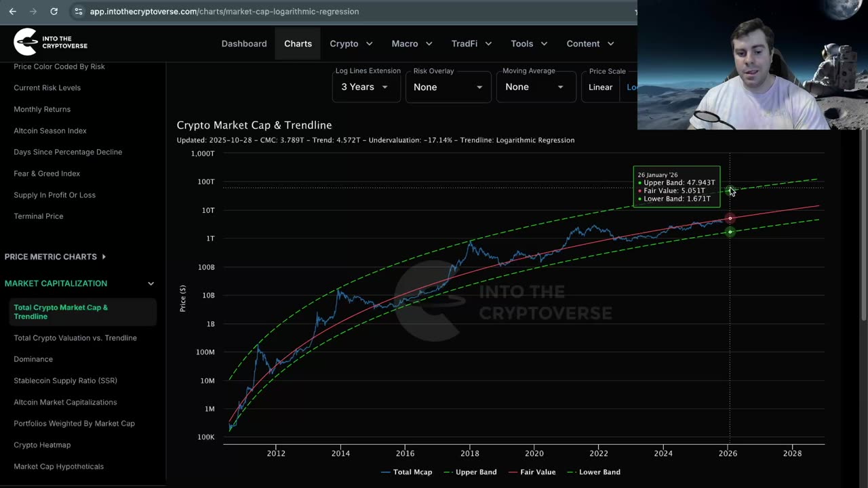The height and width of the screenshot is (488, 868).
Task: Open Monthly Returns chart
Action: click(x=42, y=109)
